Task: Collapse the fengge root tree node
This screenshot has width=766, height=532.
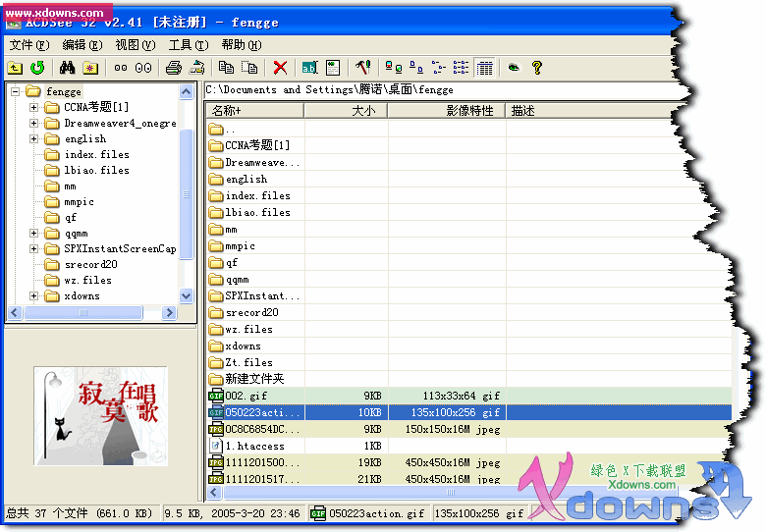Action: (16, 91)
